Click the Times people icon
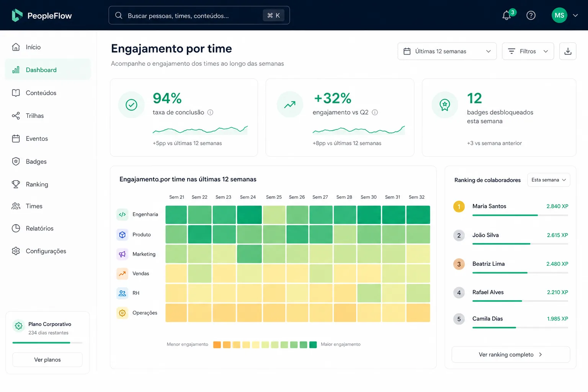588x392 pixels. coord(16,206)
